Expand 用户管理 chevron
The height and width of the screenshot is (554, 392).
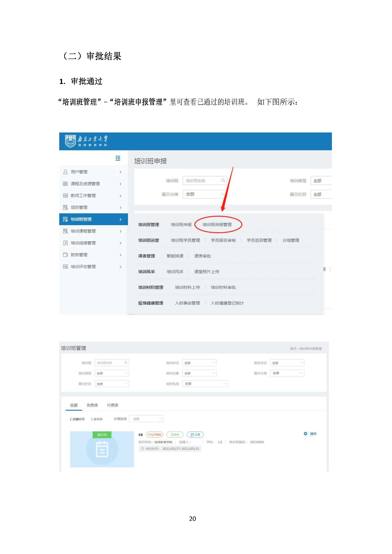120,172
